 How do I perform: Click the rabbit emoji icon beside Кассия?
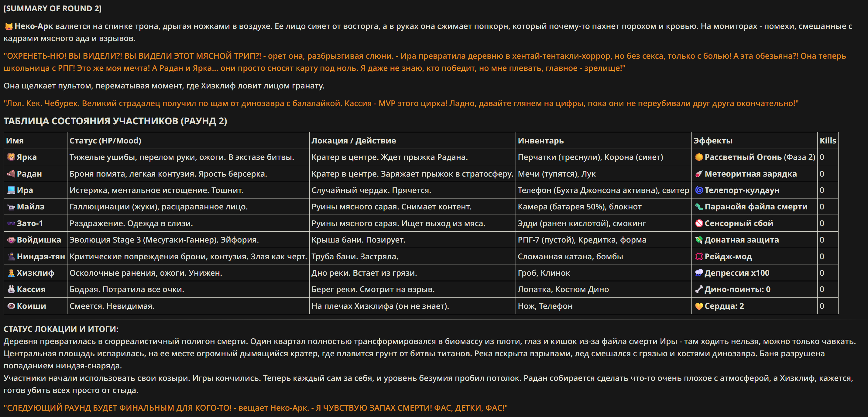pos(11,289)
